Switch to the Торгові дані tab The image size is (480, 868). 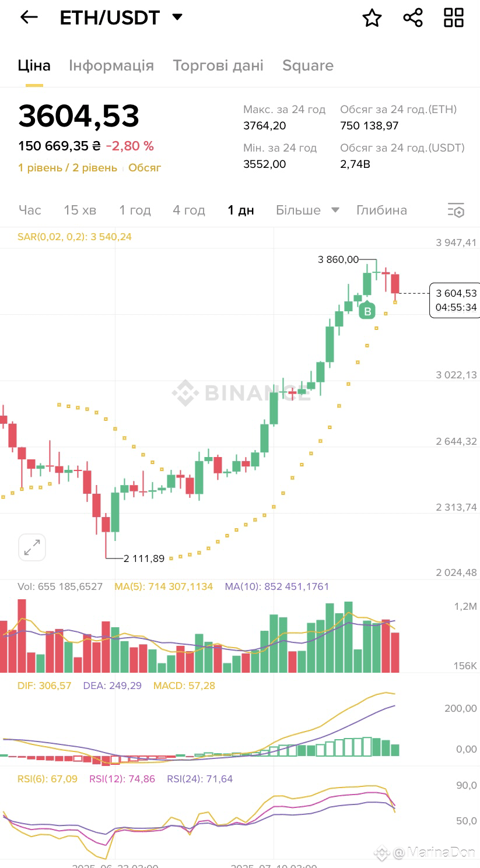(x=218, y=65)
